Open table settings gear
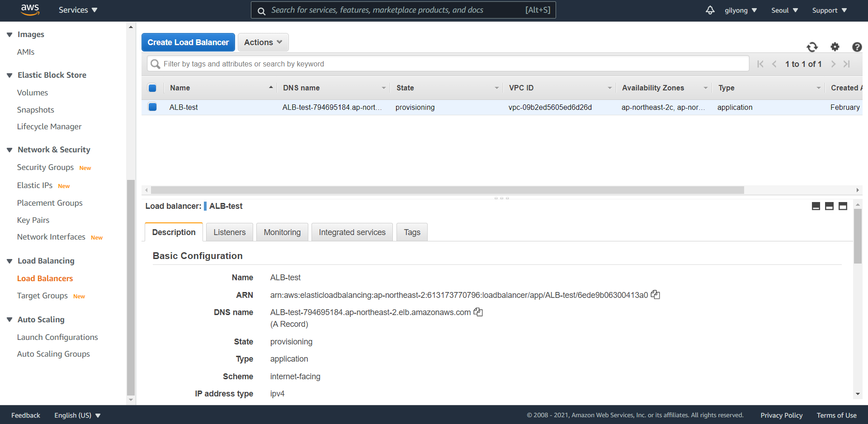The width and height of the screenshot is (868, 424). tap(835, 47)
